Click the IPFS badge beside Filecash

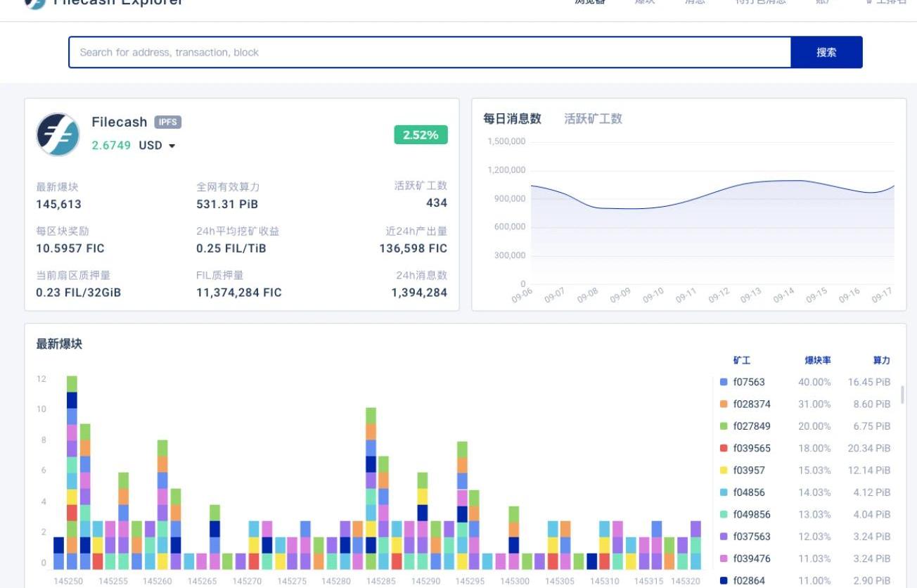coord(168,122)
